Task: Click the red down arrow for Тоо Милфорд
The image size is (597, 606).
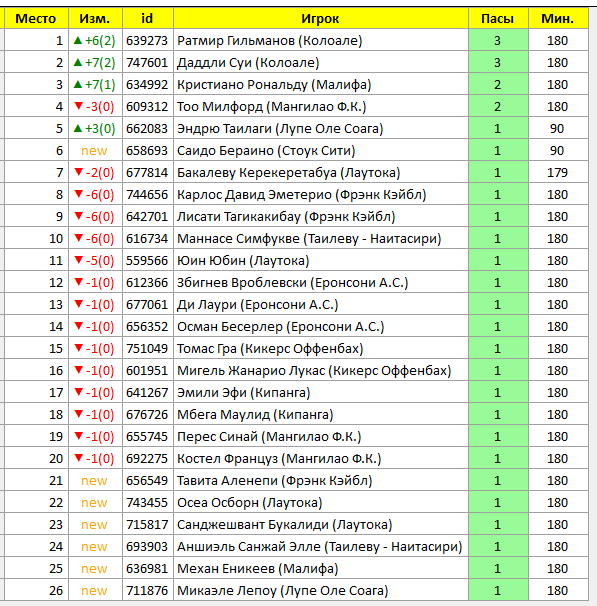Action: (x=78, y=106)
